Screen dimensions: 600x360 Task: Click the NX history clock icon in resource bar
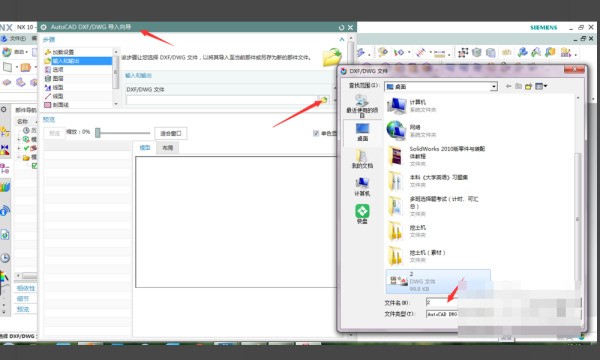[5, 258]
